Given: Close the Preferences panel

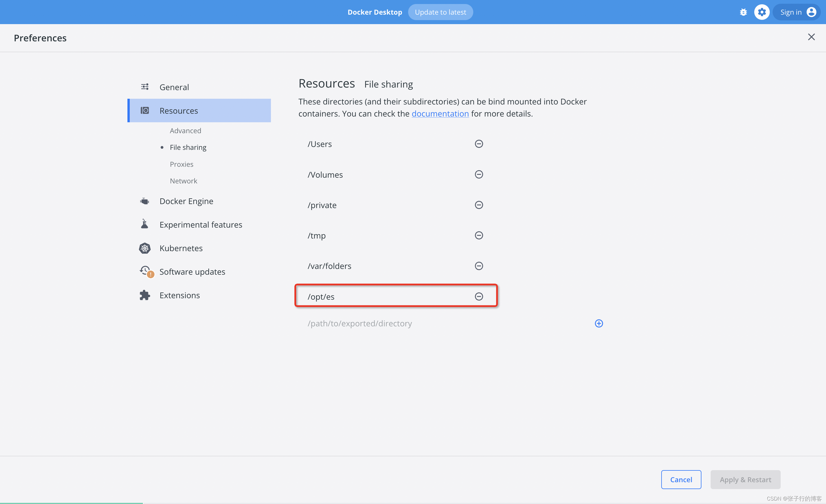Looking at the screenshot, I should [x=811, y=37].
